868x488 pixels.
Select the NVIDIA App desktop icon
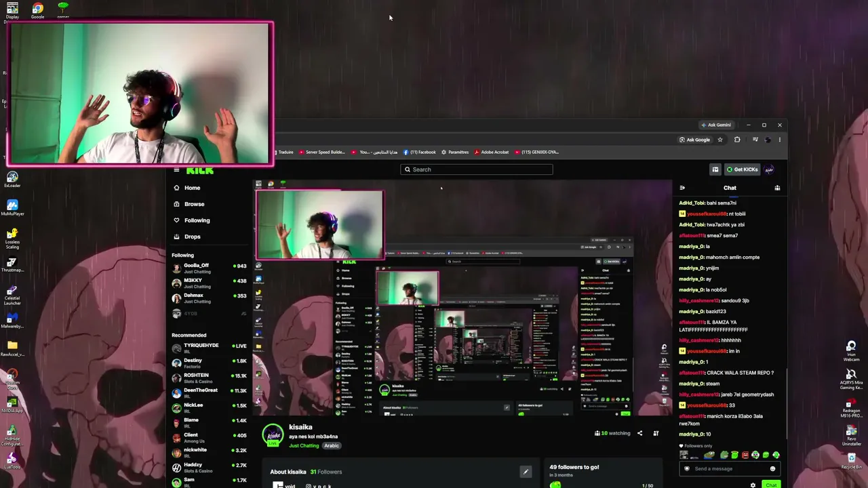[12, 405]
